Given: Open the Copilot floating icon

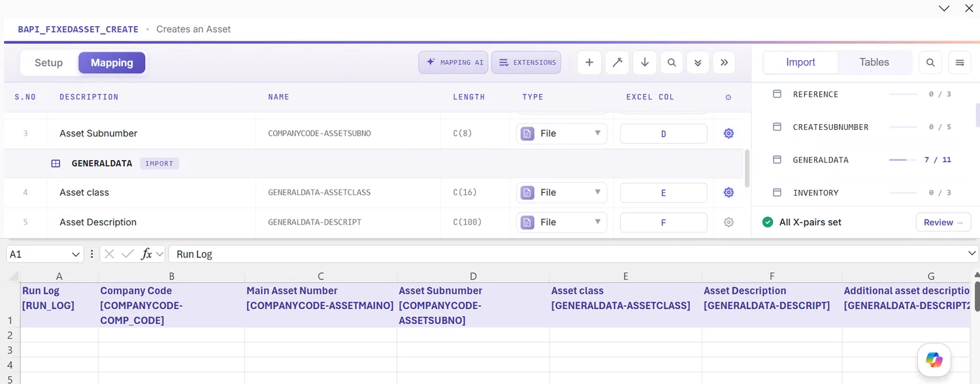Looking at the screenshot, I should 934,360.
